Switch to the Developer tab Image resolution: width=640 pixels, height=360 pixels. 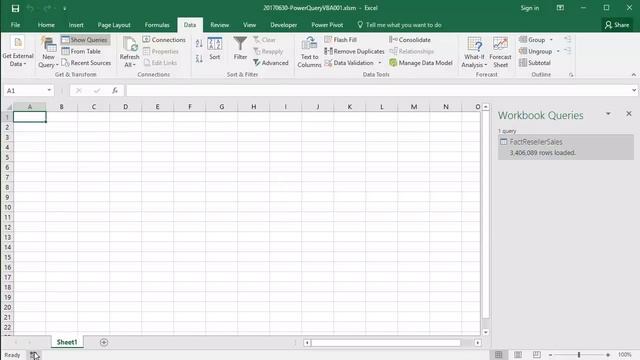click(283, 25)
